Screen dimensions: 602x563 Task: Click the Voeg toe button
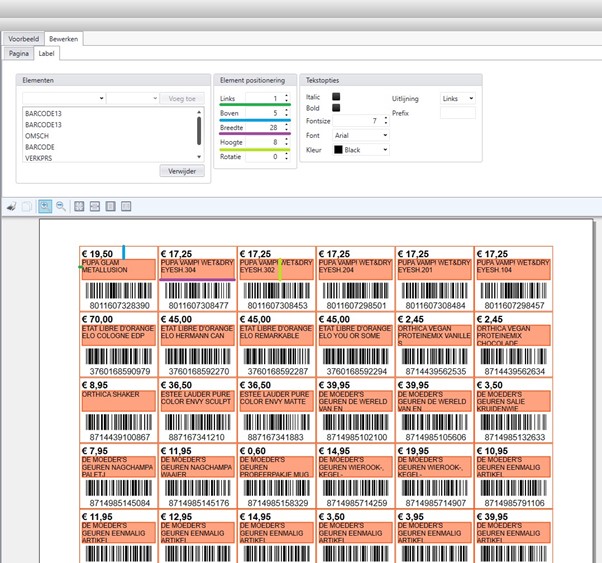tap(182, 99)
